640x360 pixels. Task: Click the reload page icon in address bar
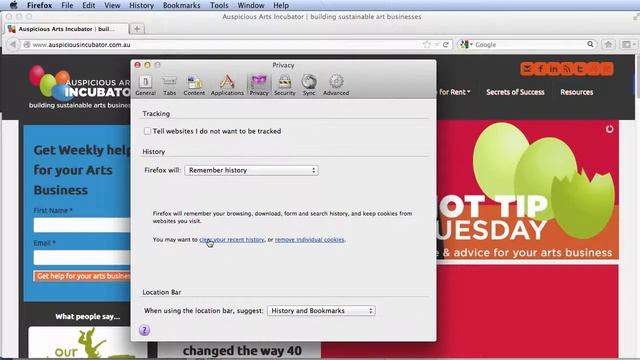446,44
